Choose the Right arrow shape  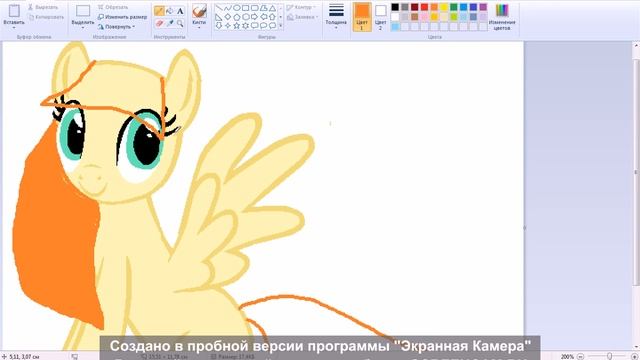tap(255, 17)
